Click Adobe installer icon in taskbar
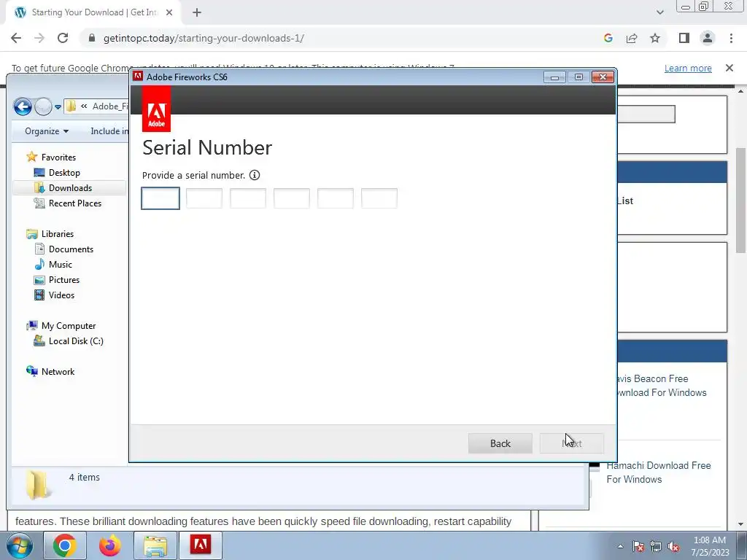747x560 pixels. pos(200,545)
